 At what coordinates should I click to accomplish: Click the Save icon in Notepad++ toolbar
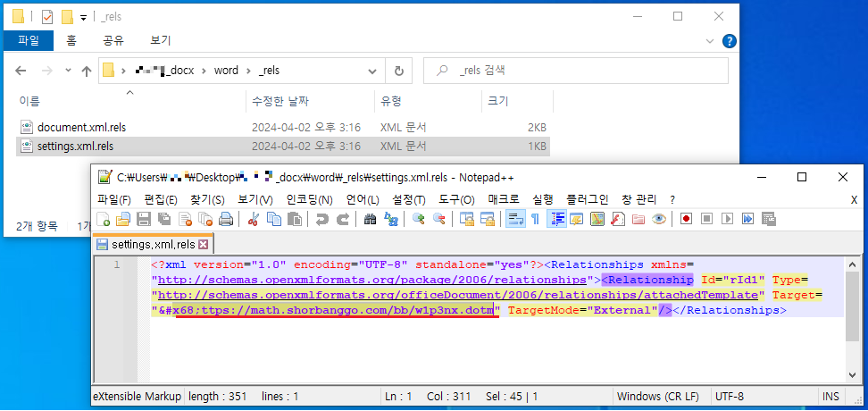coord(144,219)
